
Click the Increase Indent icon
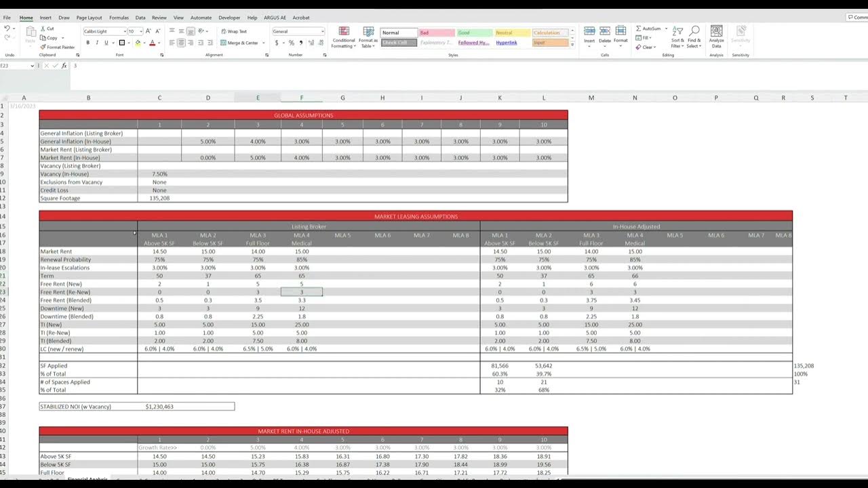coord(210,43)
